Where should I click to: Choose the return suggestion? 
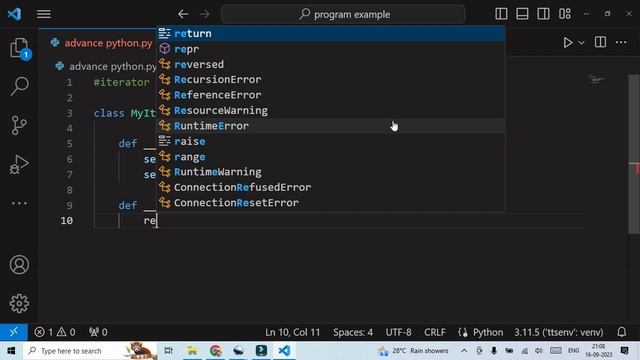point(331,33)
